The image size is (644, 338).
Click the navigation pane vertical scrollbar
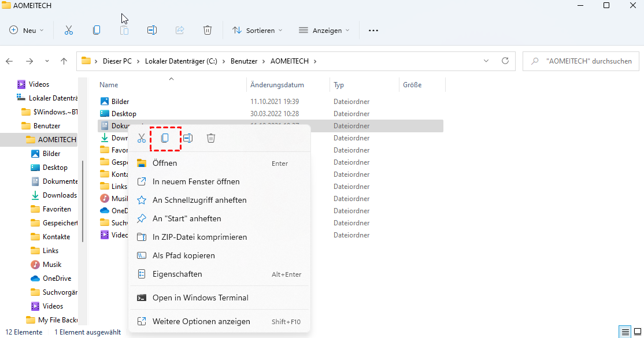pos(83,201)
